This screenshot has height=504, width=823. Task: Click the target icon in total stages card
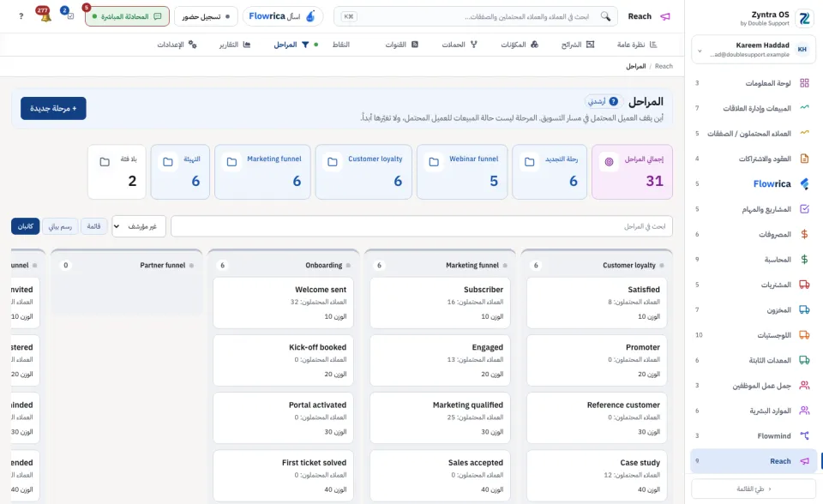(x=609, y=162)
